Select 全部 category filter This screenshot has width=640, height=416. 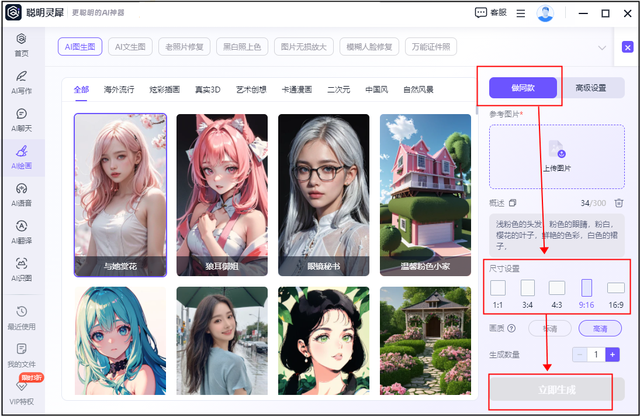pos(81,89)
